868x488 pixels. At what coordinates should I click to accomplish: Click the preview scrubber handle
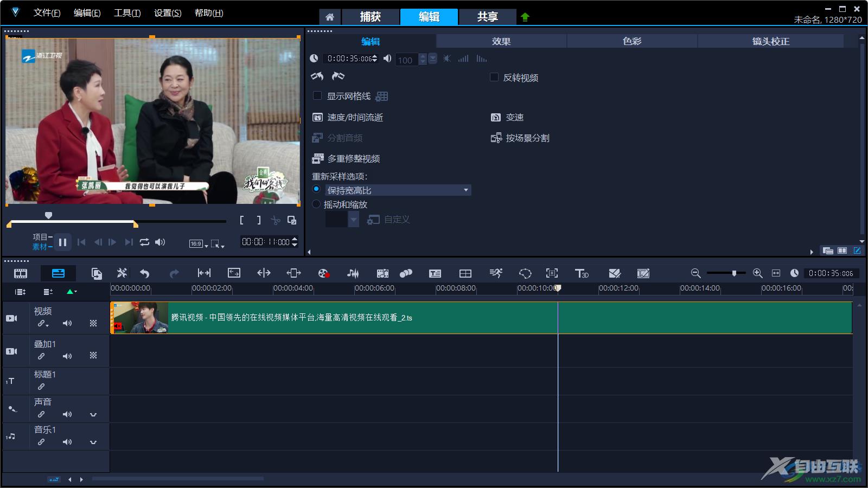click(x=48, y=216)
